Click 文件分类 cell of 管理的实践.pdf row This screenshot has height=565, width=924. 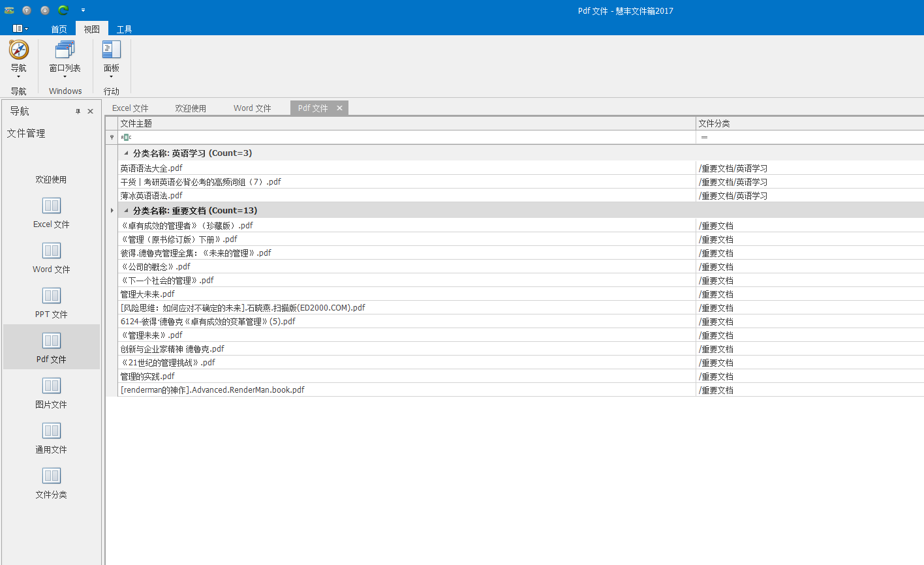810,376
